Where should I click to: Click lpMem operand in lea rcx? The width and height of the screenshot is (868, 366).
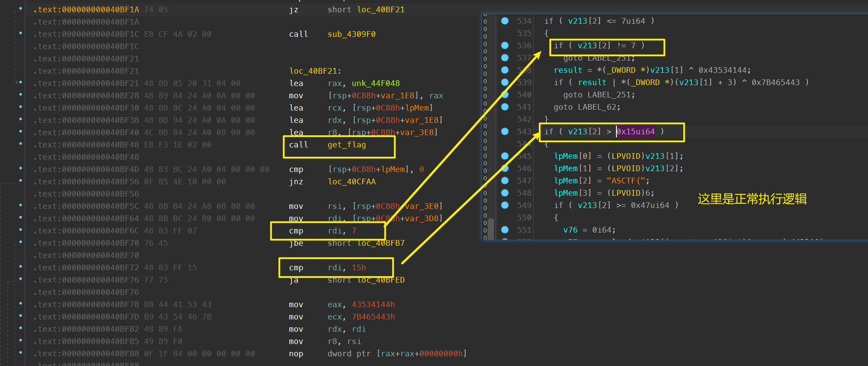tap(416, 108)
